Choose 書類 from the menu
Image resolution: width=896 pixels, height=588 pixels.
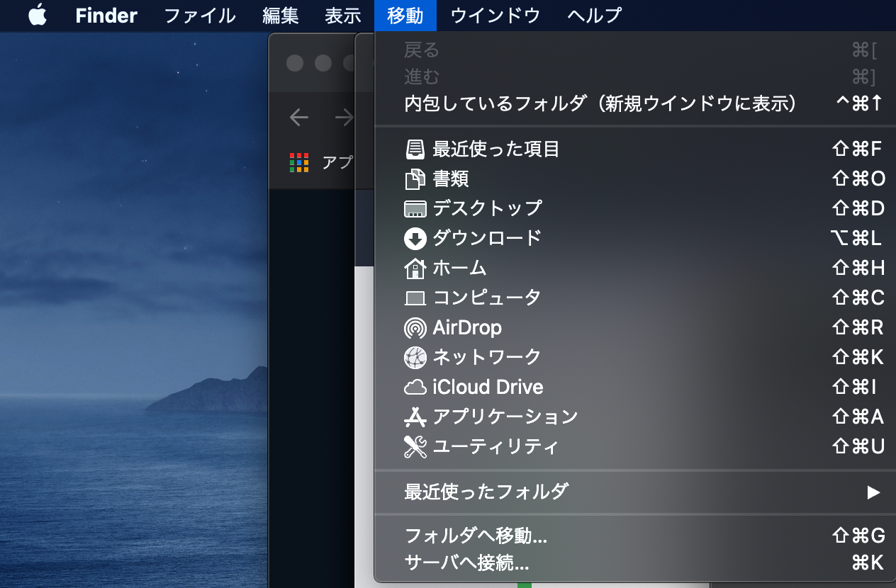[635, 179]
